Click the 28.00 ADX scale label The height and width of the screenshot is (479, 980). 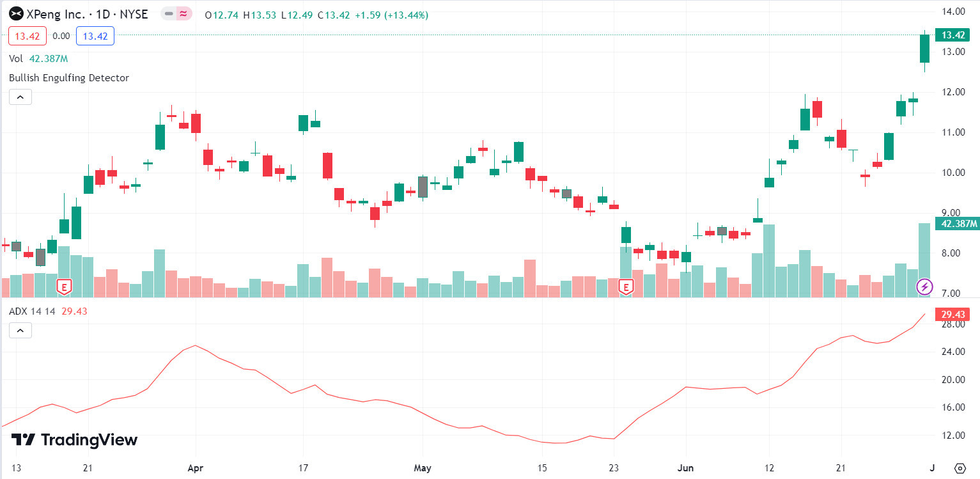[953, 324]
